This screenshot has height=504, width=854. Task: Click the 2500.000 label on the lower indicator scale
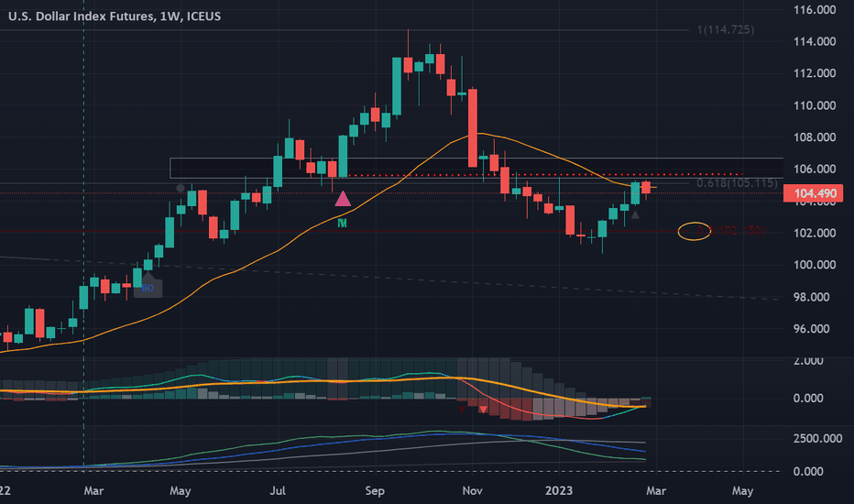pos(817,439)
